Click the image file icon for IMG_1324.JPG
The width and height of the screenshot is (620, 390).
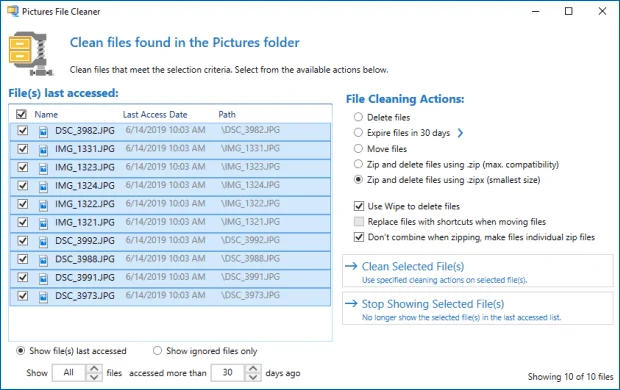click(x=43, y=186)
